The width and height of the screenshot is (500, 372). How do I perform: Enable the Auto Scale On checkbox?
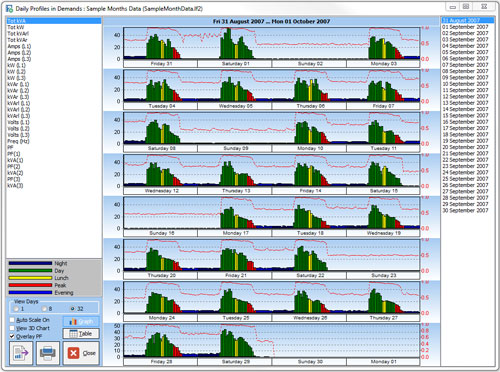point(12,320)
